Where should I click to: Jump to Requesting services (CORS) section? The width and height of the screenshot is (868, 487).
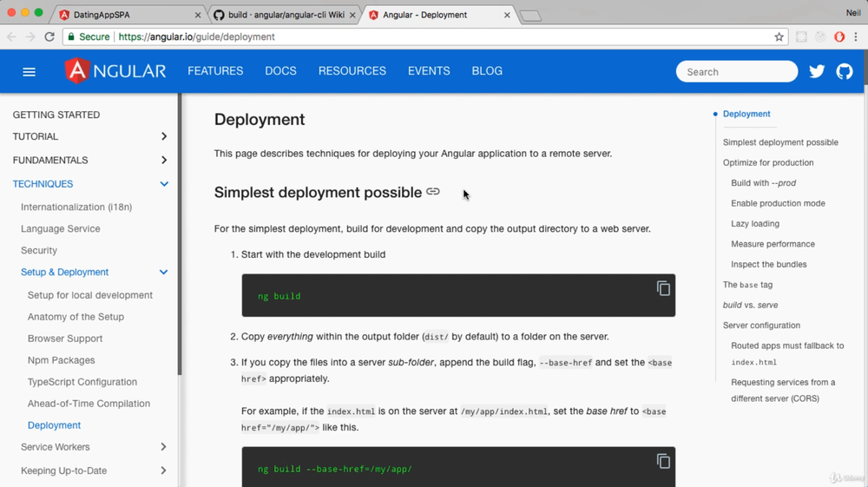tap(783, 390)
